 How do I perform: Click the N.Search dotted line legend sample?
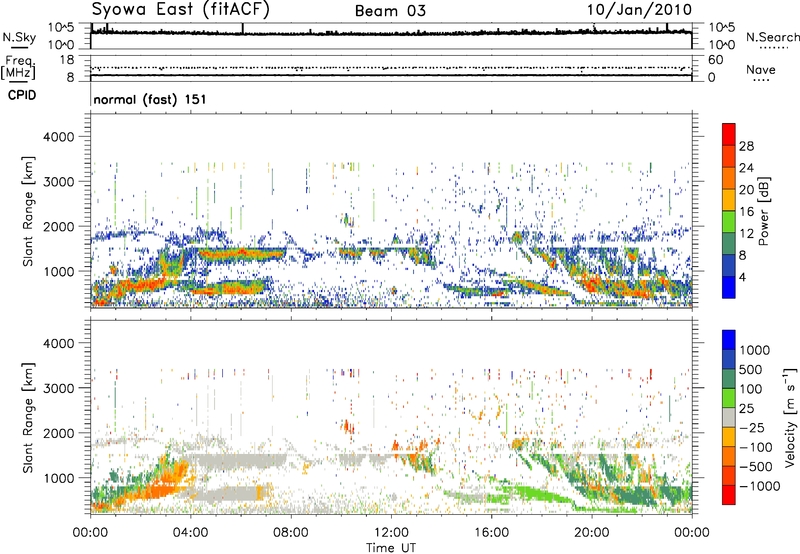click(x=773, y=48)
